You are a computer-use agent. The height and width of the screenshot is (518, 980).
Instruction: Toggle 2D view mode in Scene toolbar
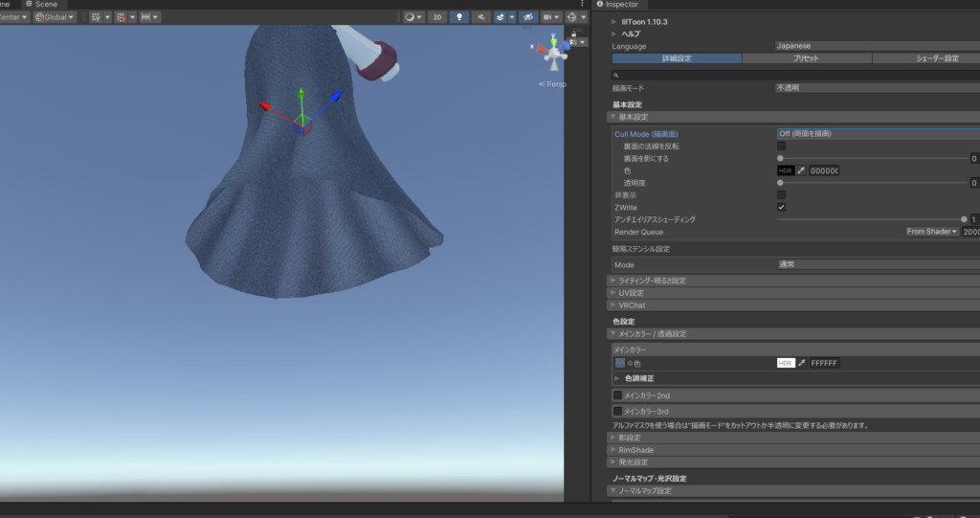click(x=436, y=17)
